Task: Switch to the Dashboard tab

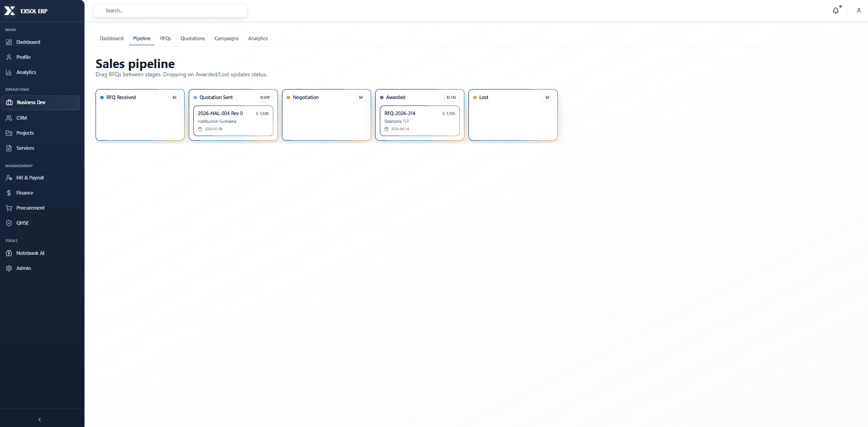Action: pos(112,38)
